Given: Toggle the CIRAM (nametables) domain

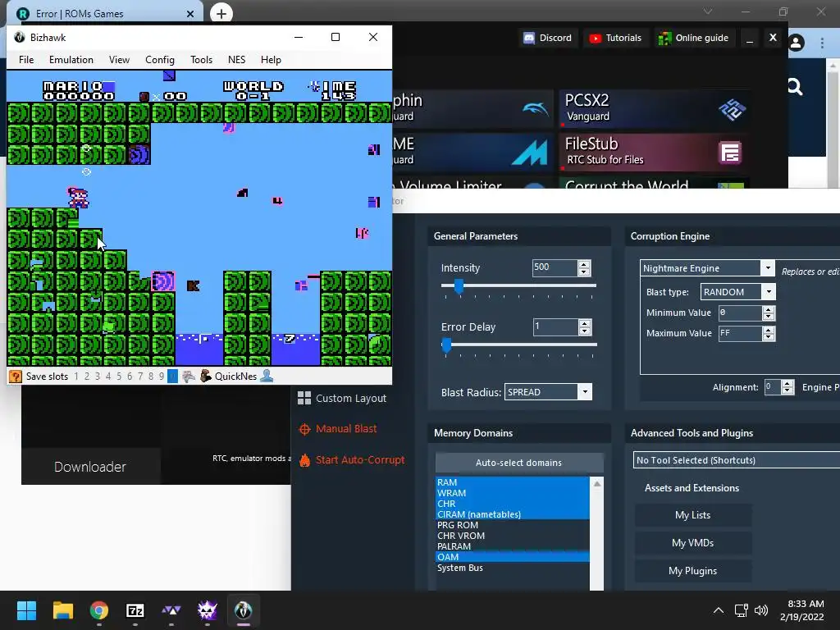Looking at the screenshot, I should coord(513,514).
